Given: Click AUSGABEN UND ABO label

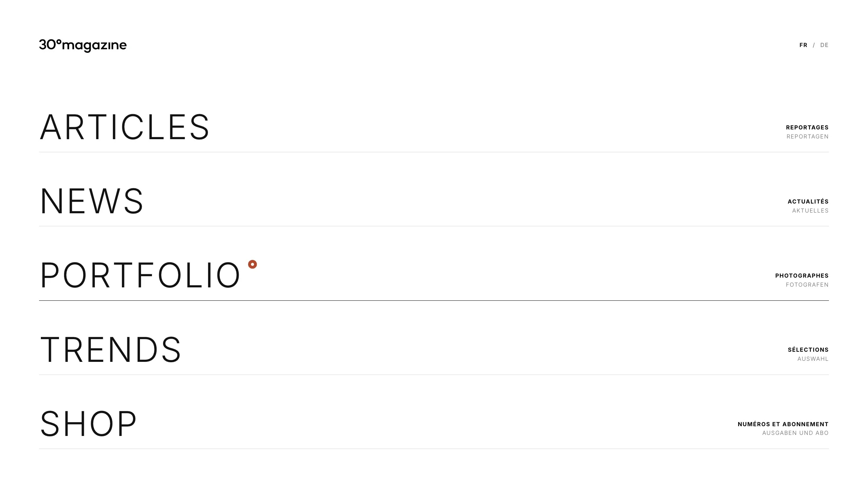Looking at the screenshot, I should 795,433.
